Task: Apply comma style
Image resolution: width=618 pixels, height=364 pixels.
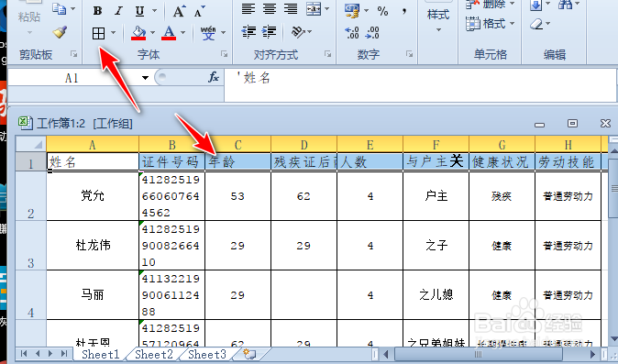Action: (x=404, y=11)
